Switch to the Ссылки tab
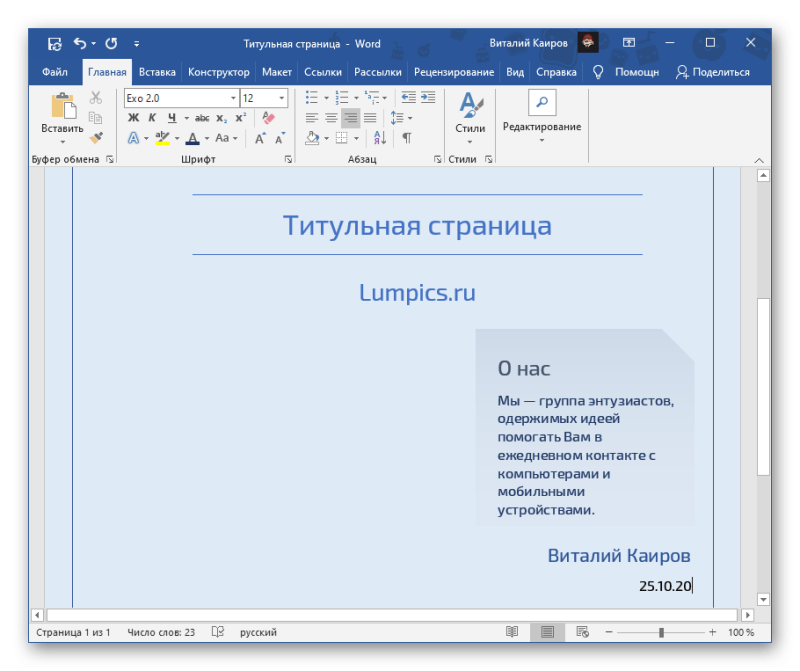The width and height of the screenshot is (800, 671). [x=323, y=72]
